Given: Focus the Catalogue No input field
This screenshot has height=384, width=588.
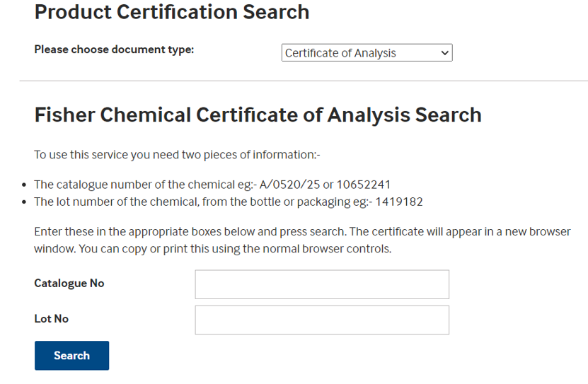Looking at the screenshot, I should pos(322,284).
